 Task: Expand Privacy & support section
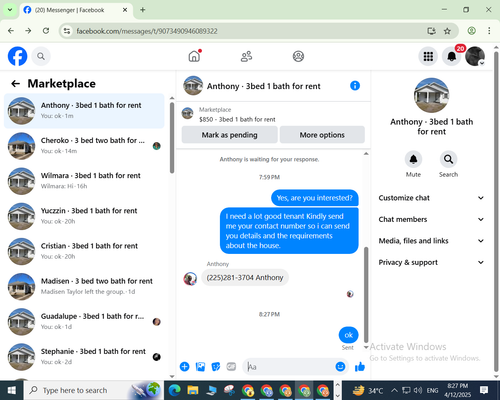(x=431, y=262)
